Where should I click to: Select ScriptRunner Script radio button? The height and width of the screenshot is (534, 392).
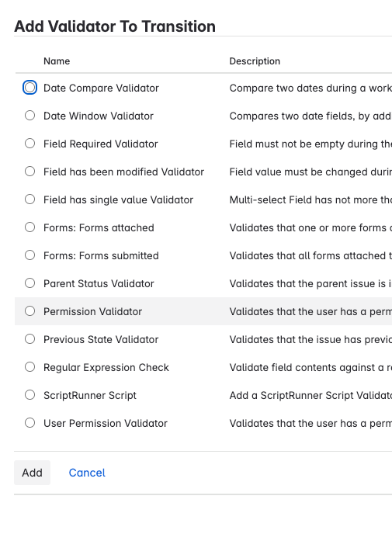[30, 395]
